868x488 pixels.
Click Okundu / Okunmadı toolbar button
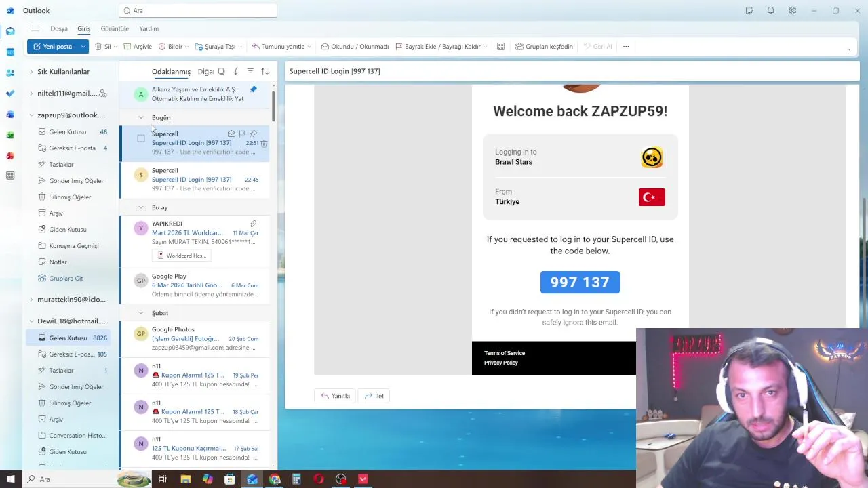pyautogui.click(x=355, y=47)
